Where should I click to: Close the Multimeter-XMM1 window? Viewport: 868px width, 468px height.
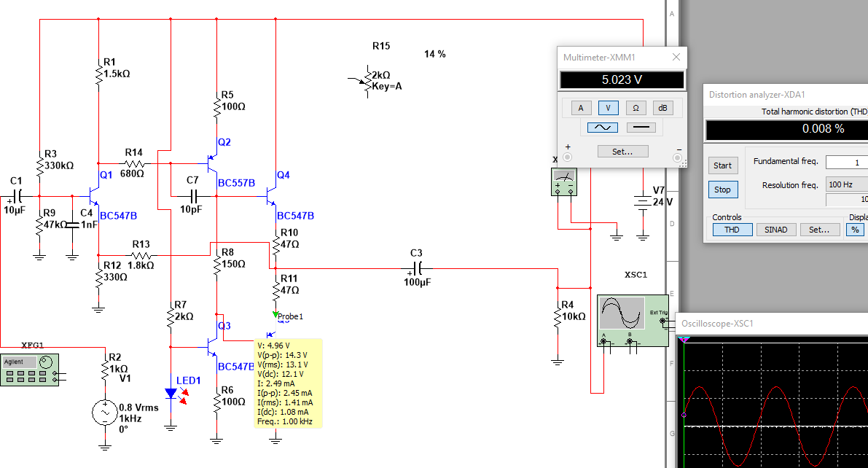pyautogui.click(x=676, y=57)
